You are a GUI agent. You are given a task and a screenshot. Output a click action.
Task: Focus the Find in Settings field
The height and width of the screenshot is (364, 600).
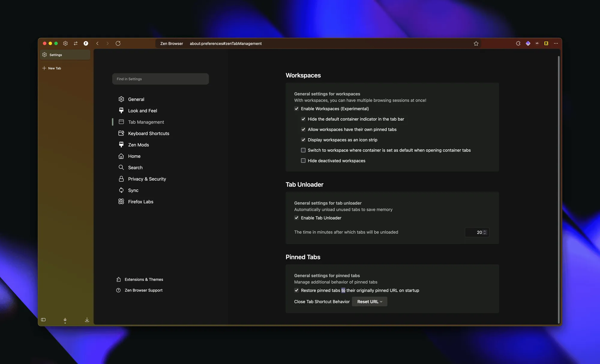tap(160, 79)
